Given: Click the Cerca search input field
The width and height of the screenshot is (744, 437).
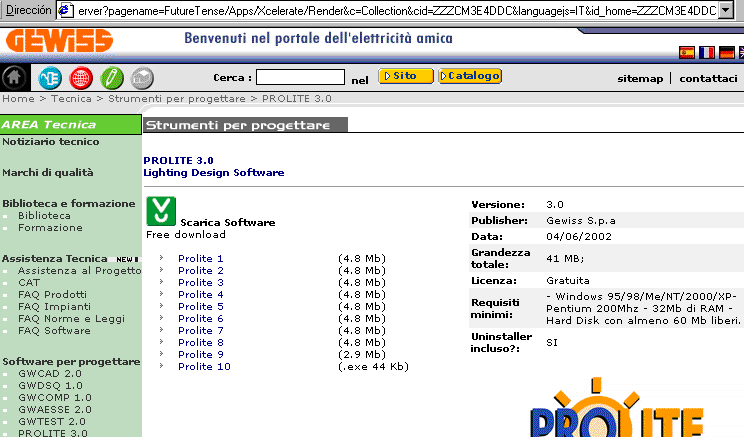Looking at the screenshot, I should click(x=300, y=77).
